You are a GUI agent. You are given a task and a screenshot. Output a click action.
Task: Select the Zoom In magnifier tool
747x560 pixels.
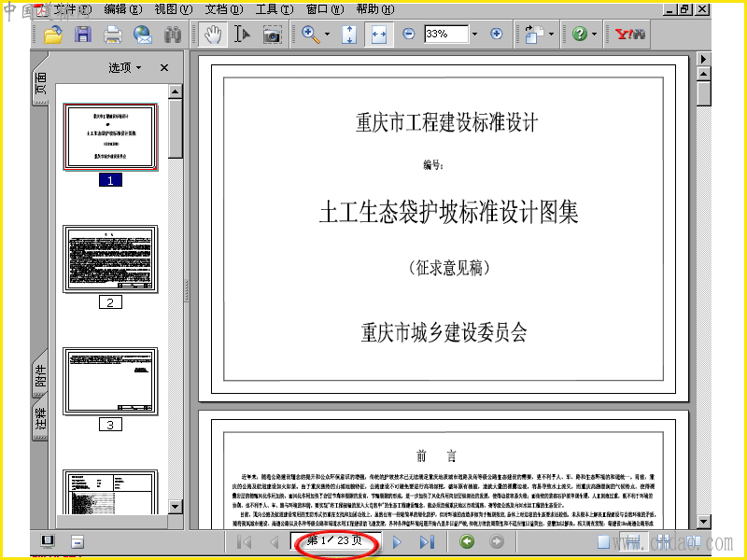[311, 35]
